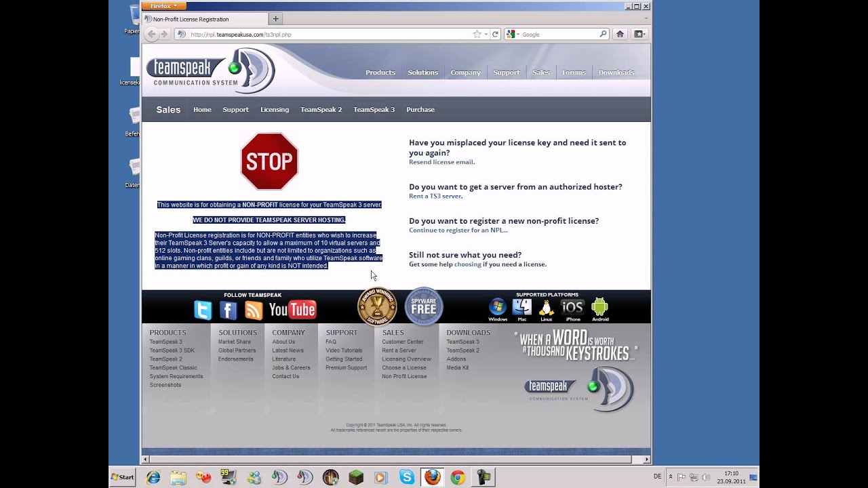Open TeamSpeak 3 SDK footer link

(x=172, y=350)
